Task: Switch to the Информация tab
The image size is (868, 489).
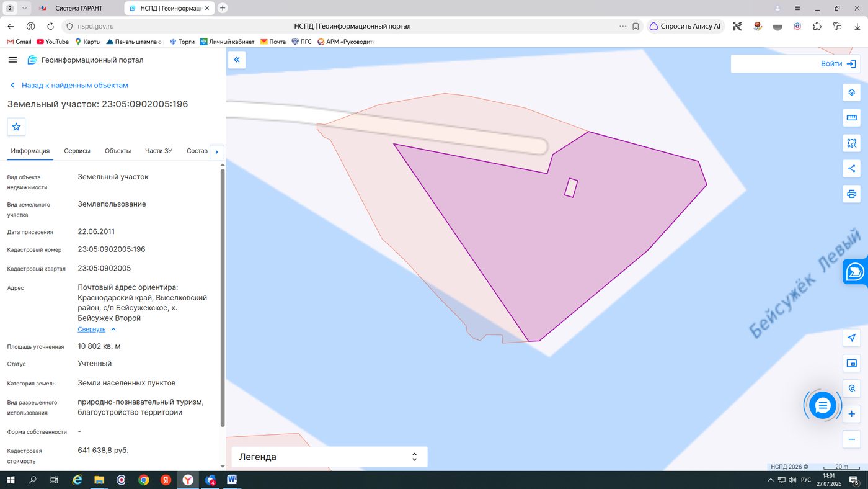Action: pyautogui.click(x=30, y=151)
